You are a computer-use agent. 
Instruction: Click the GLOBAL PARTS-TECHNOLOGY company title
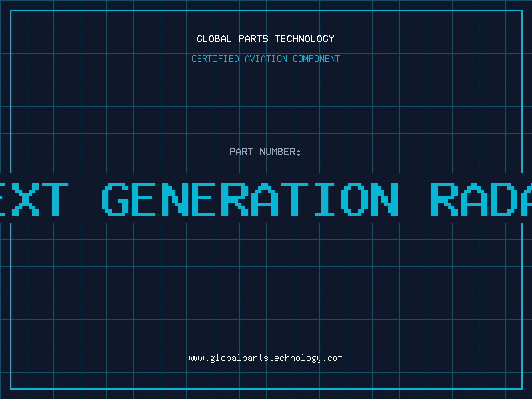265,39
